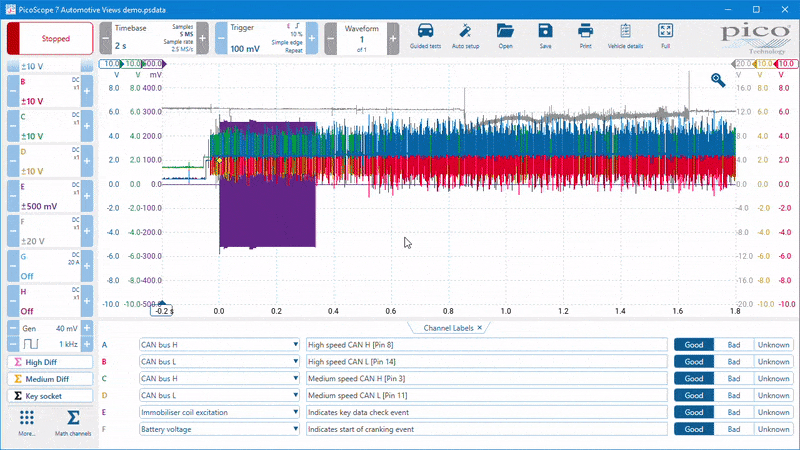The height and width of the screenshot is (450, 800).
Task: Mark channel A as Unknown
Action: pyautogui.click(x=773, y=345)
